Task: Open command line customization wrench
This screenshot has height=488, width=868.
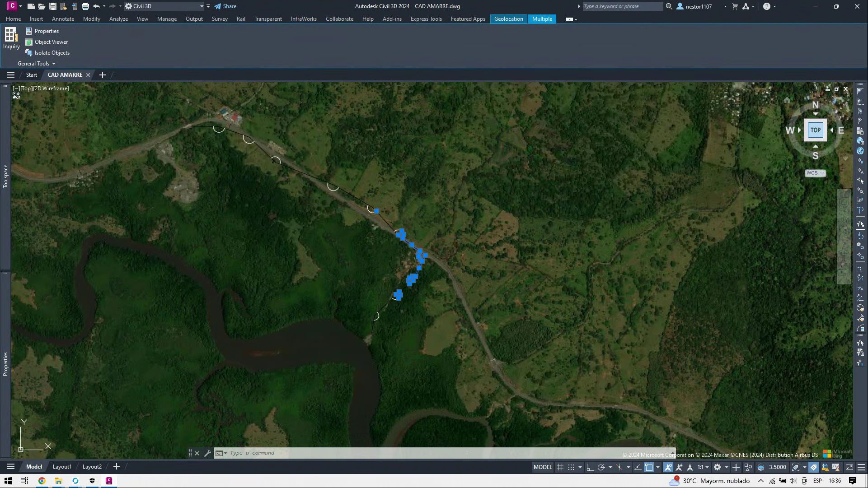Action: coord(207,453)
